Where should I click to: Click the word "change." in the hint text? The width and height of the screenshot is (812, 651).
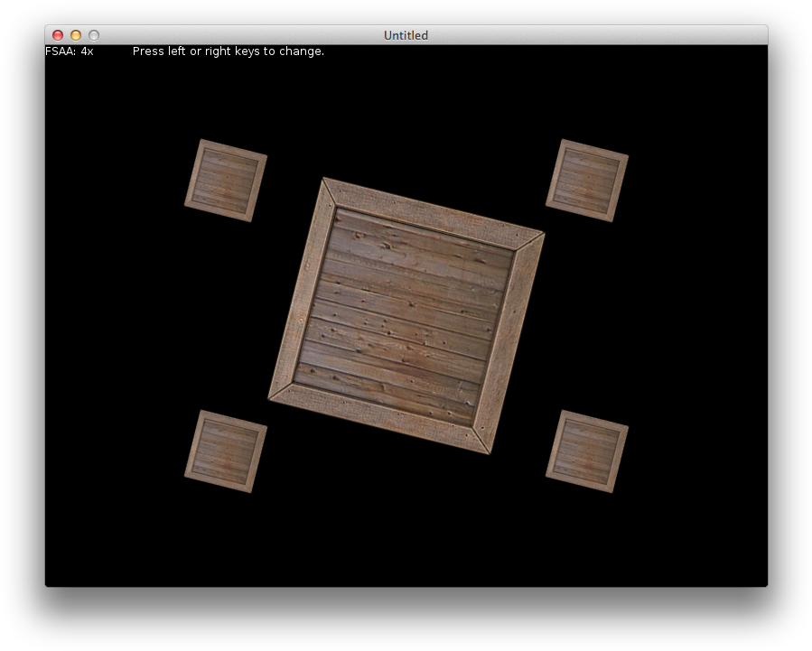click(303, 51)
